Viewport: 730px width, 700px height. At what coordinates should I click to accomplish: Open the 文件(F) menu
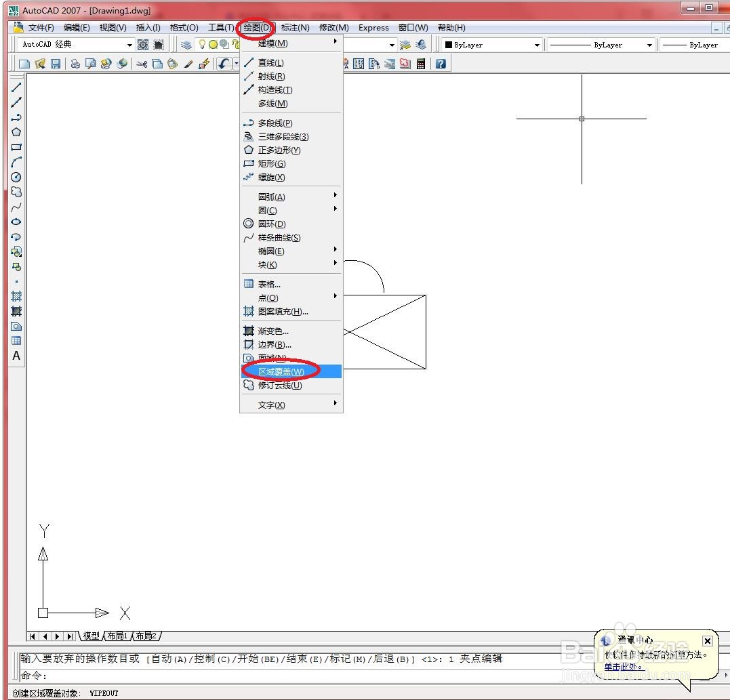pyautogui.click(x=41, y=28)
